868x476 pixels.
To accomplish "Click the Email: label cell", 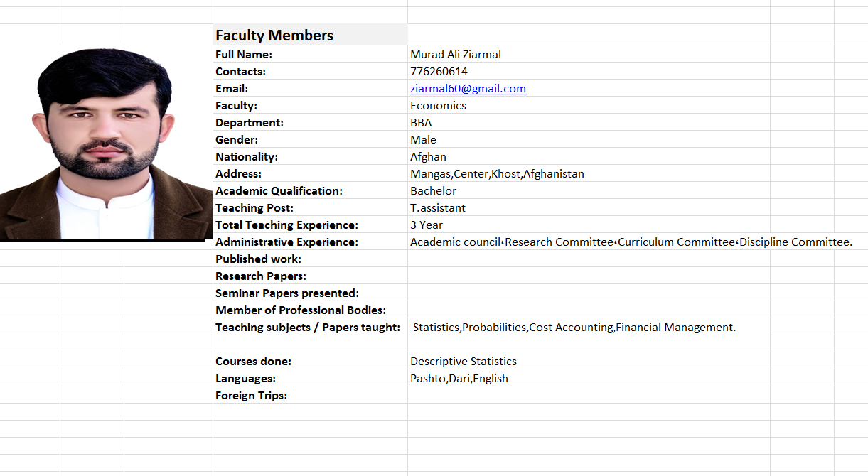I will pyautogui.click(x=310, y=88).
